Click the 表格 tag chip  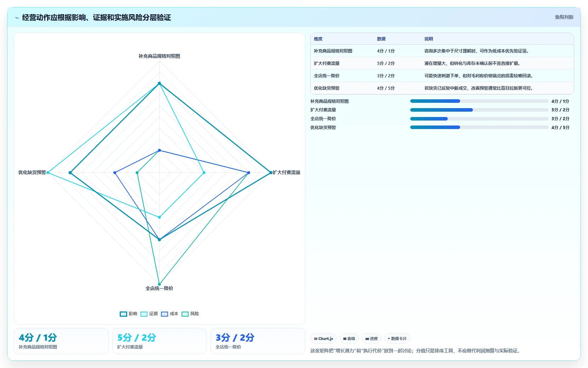(x=349, y=339)
